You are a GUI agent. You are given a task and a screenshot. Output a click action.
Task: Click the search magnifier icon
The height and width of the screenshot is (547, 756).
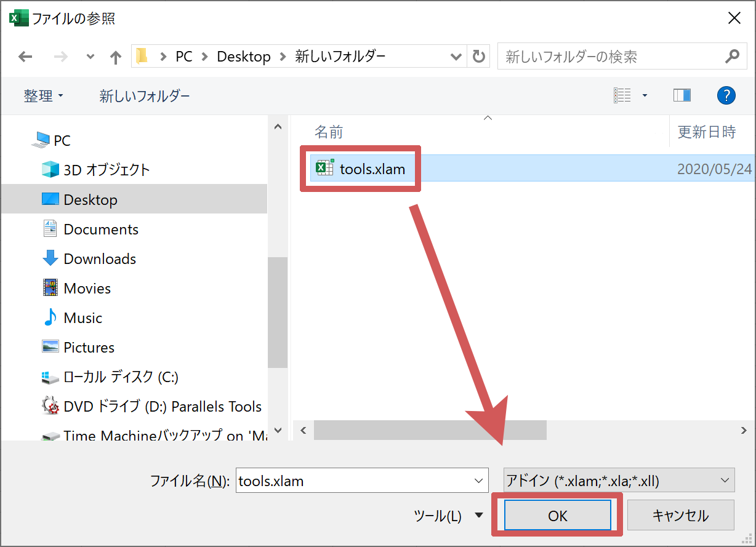pos(731,57)
